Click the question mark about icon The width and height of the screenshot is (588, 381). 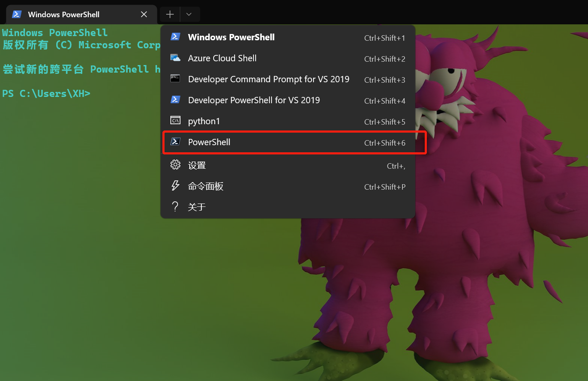175,206
